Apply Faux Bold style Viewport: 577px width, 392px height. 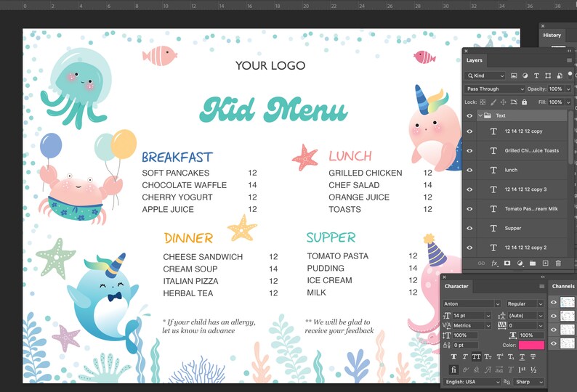pos(453,356)
